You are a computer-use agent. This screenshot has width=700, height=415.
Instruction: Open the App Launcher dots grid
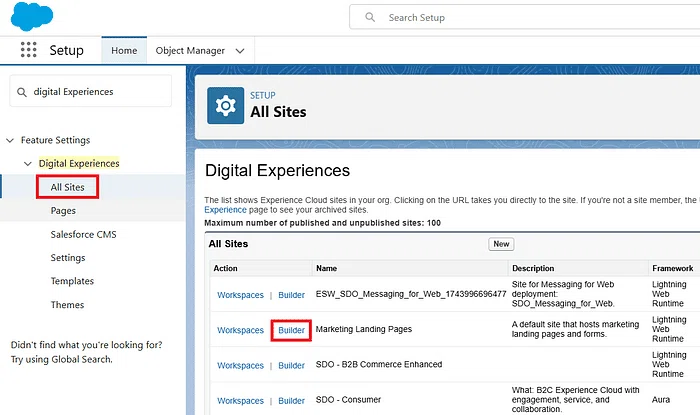pos(29,50)
